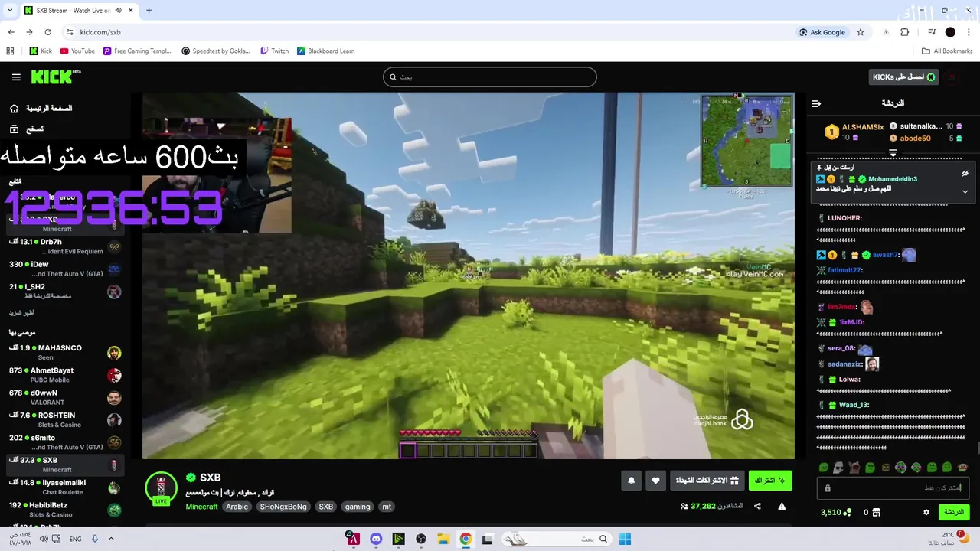980x551 pixels.
Task: Expand the gift leaderboard handle
Action: coord(893,153)
